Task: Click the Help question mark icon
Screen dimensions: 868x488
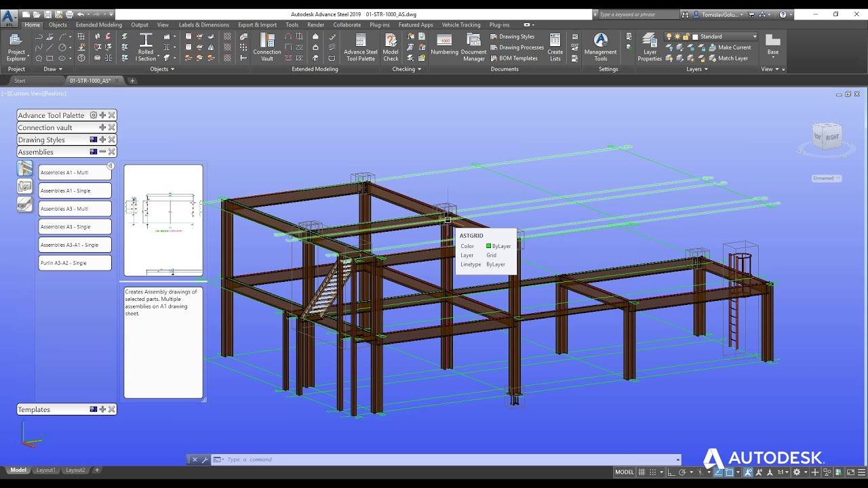Action: tap(783, 14)
